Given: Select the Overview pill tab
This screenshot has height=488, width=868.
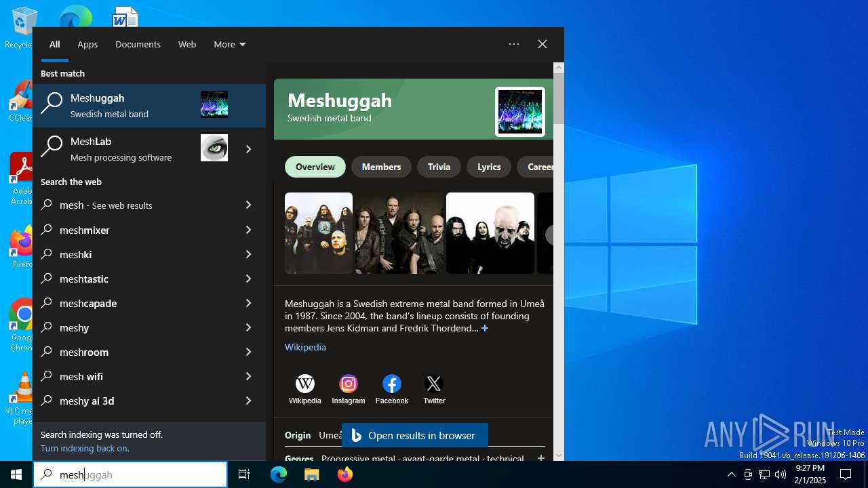Looking at the screenshot, I should pyautogui.click(x=315, y=167).
